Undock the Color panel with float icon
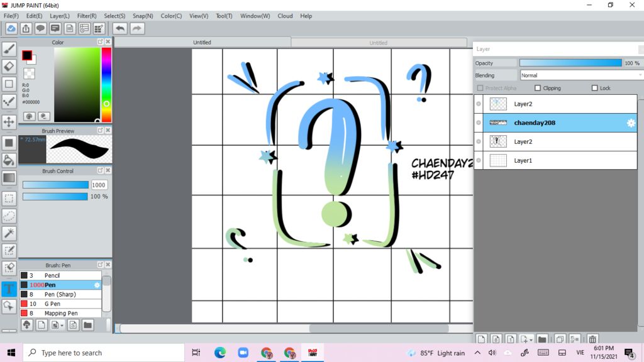 [100, 42]
